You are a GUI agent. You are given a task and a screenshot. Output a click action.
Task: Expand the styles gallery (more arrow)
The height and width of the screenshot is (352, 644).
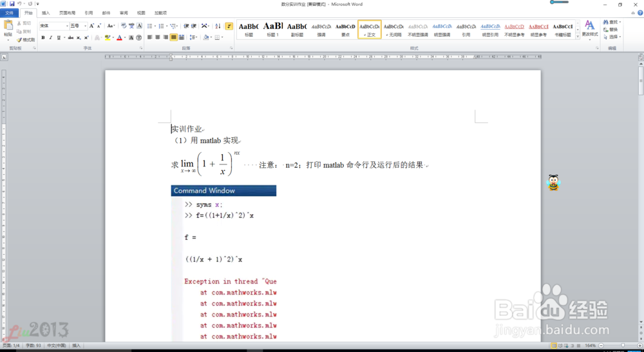pos(578,36)
